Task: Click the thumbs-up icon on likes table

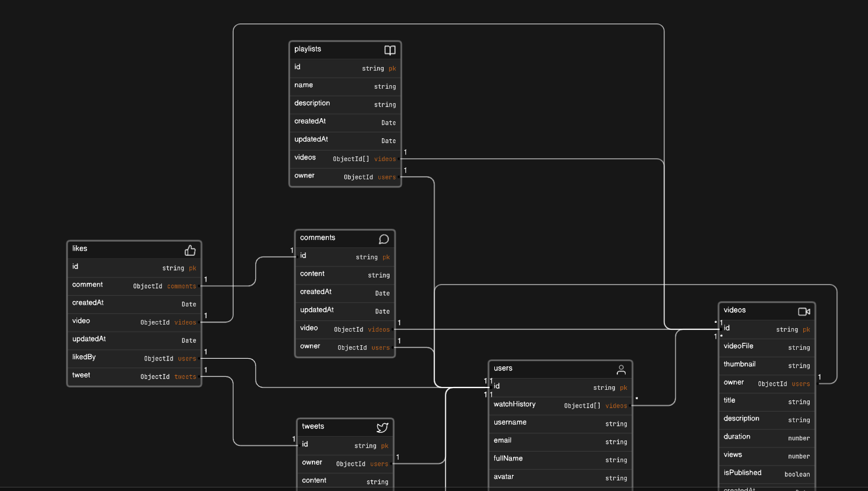Action: coord(190,250)
